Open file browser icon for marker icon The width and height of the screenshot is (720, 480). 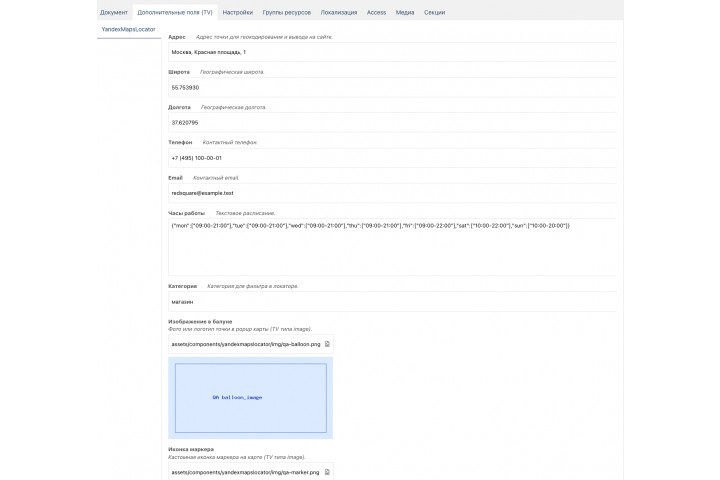[327, 472]
